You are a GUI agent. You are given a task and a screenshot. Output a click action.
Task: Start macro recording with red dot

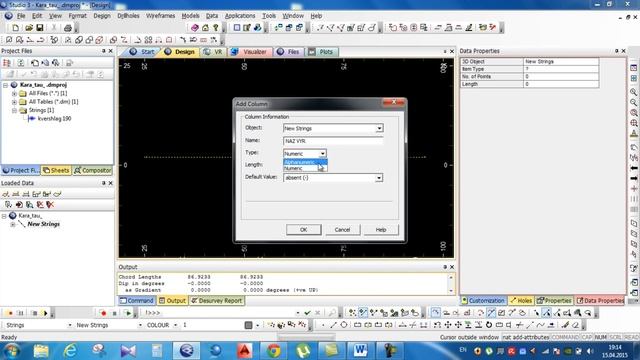pos(103,313)
